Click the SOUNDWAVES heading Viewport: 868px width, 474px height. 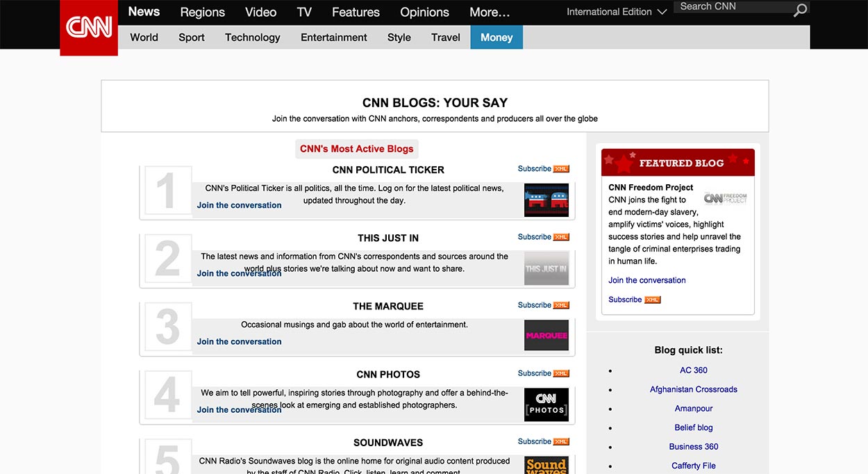[x=388, y=442]
